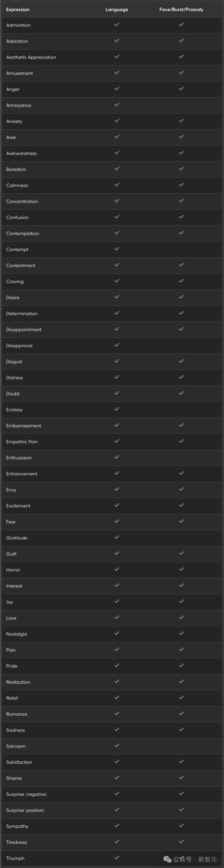Click the Language checkmark for Gratitude
This screenshot has height=868, width=224.
point(116,537)
